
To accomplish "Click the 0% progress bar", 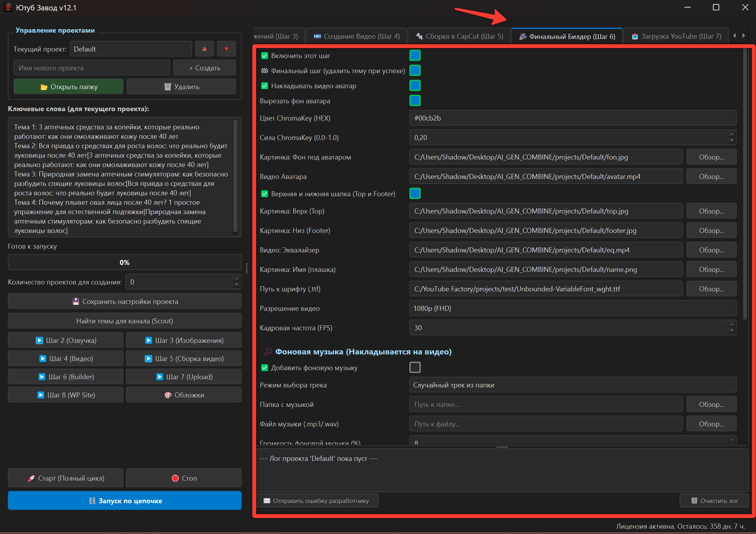I will pos(124,262).
